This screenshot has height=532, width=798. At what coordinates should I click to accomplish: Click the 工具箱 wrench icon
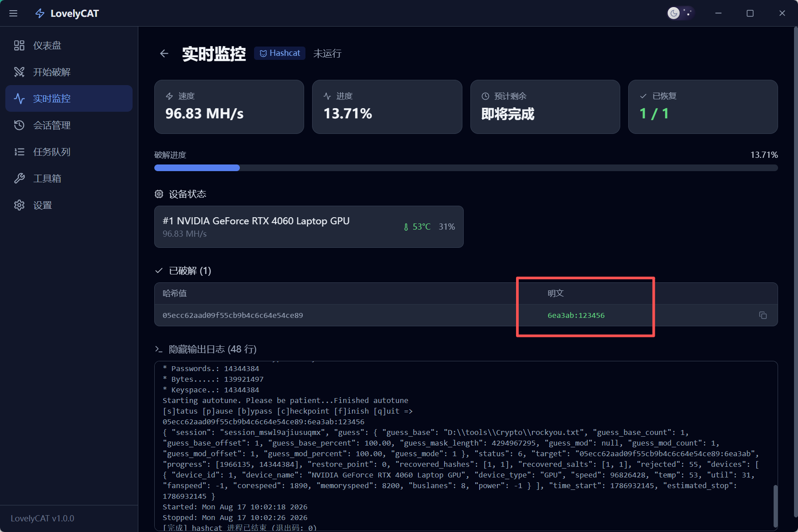[19, 178]
